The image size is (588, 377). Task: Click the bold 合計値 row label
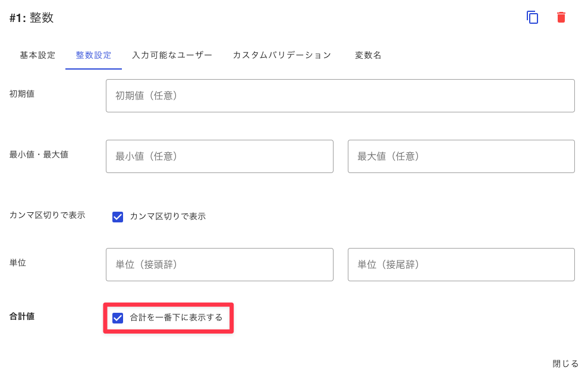tap(22, 316)
